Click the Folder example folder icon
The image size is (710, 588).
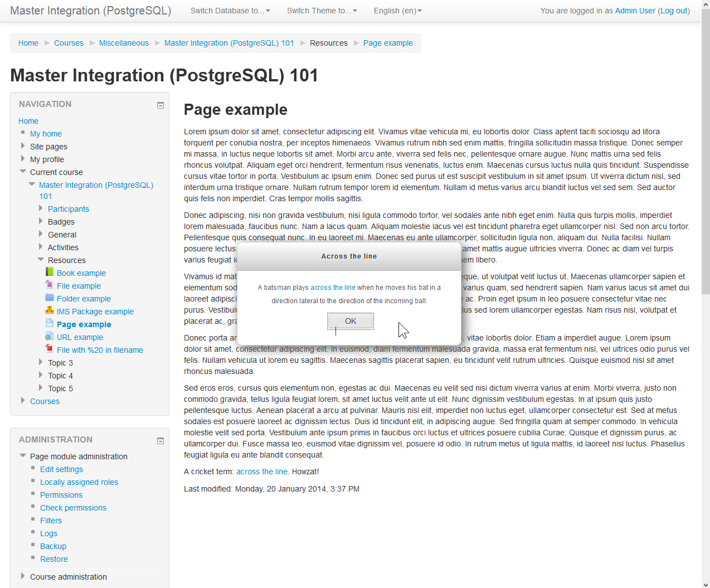[50, 298]
